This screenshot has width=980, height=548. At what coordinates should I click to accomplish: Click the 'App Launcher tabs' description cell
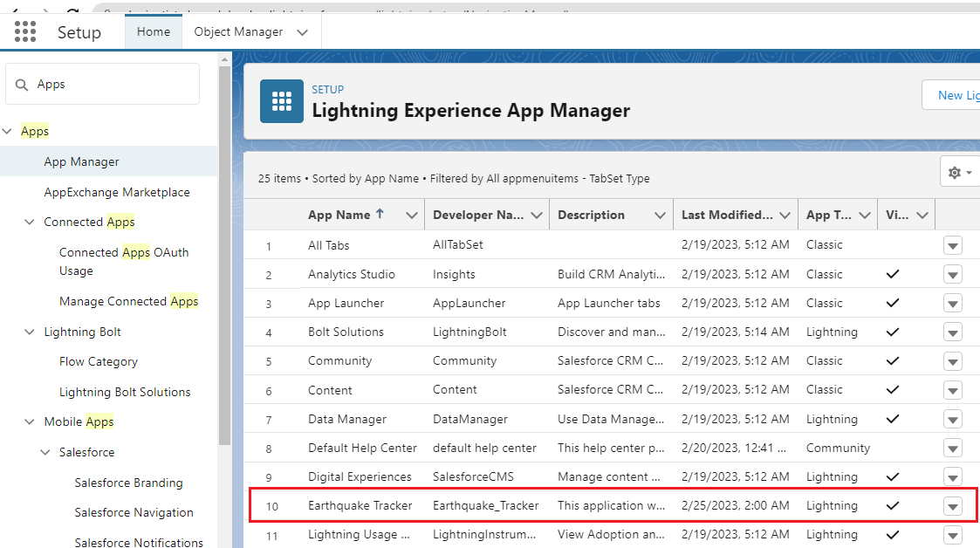pos(609,303)
